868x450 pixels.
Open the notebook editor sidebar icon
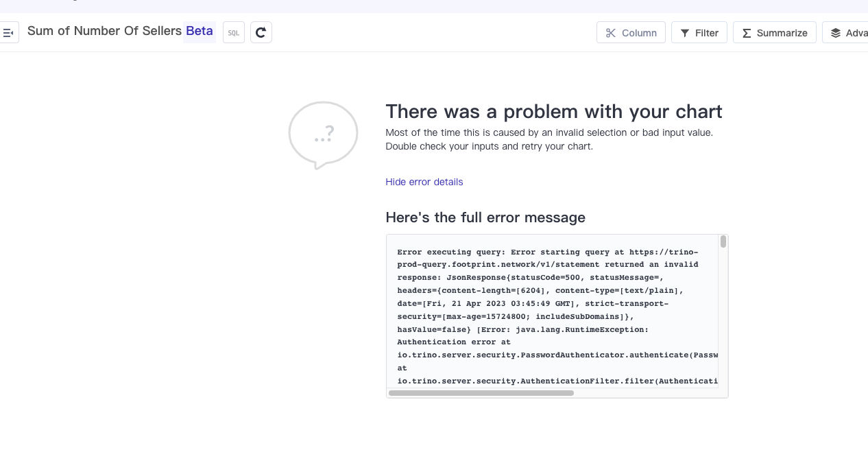point(9,32)
